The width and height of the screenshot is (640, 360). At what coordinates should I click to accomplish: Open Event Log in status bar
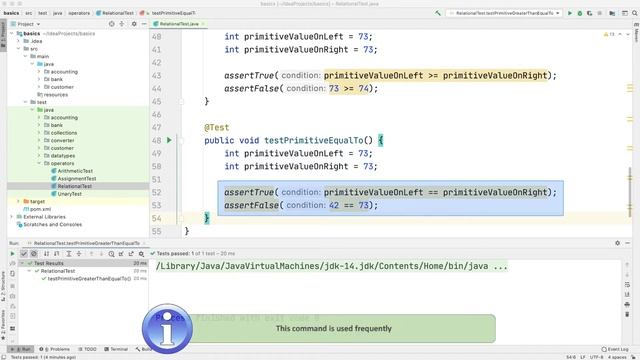point(615,349)
